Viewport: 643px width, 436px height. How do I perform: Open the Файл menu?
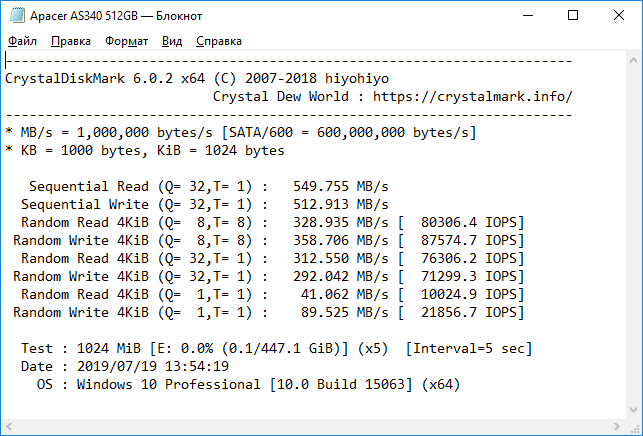pyautogui.click(x=22, y=41)
